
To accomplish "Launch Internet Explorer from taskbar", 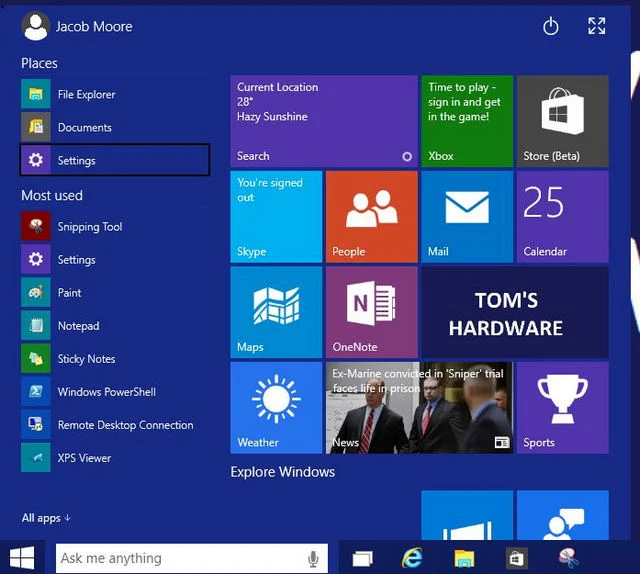I will tap(412, 558).
